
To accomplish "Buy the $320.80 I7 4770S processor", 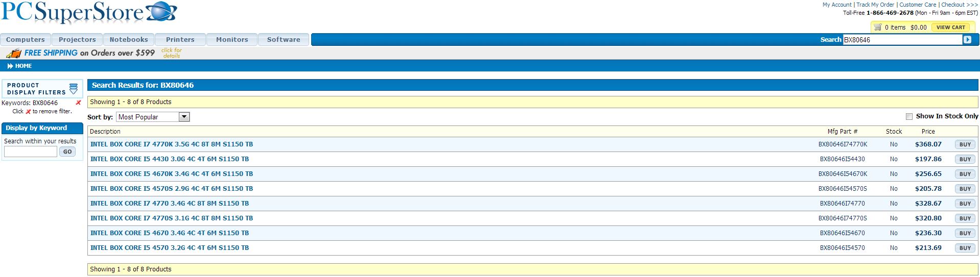I will point(965,218).
